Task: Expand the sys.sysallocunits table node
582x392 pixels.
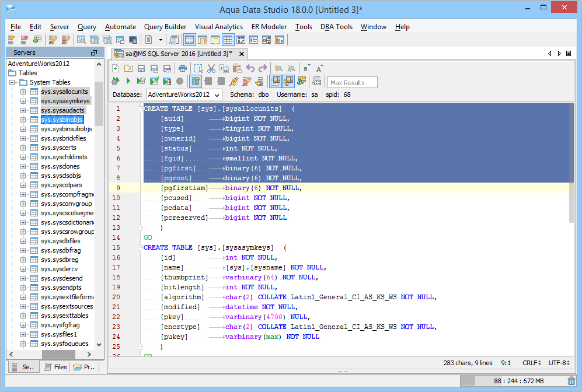Action: (x=23, y=92)
